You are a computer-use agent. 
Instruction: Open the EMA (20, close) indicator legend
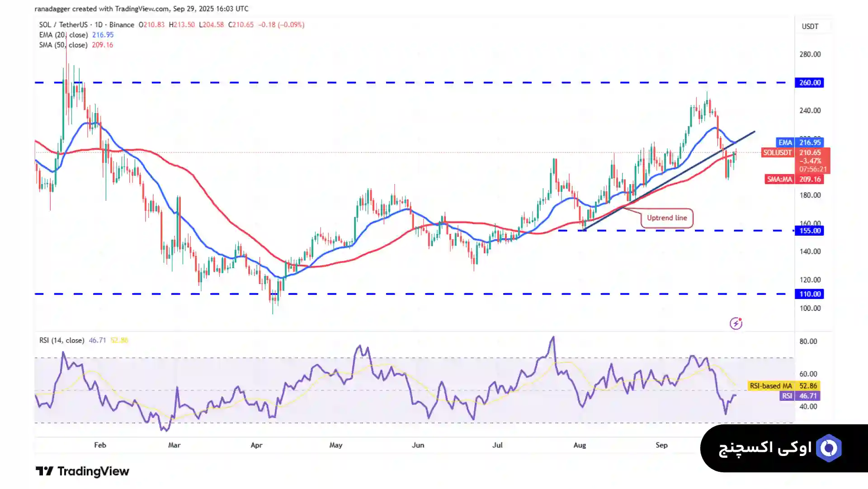coord(63,35)
